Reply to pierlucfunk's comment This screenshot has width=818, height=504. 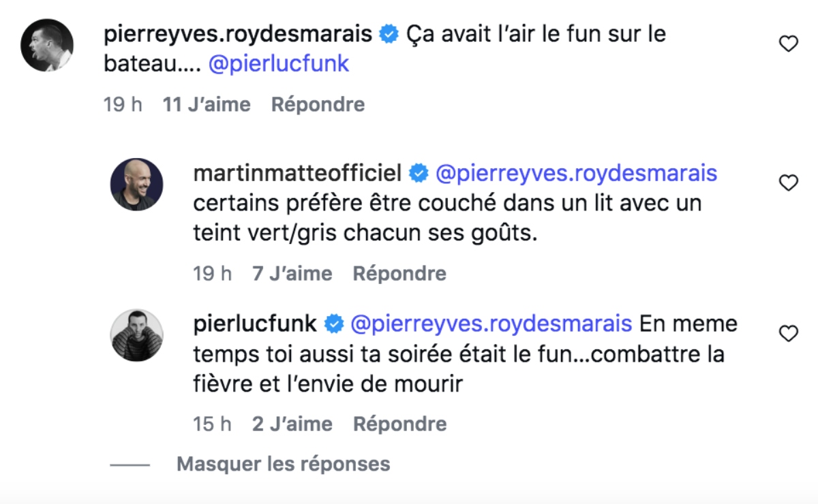(x=399, y=424)
